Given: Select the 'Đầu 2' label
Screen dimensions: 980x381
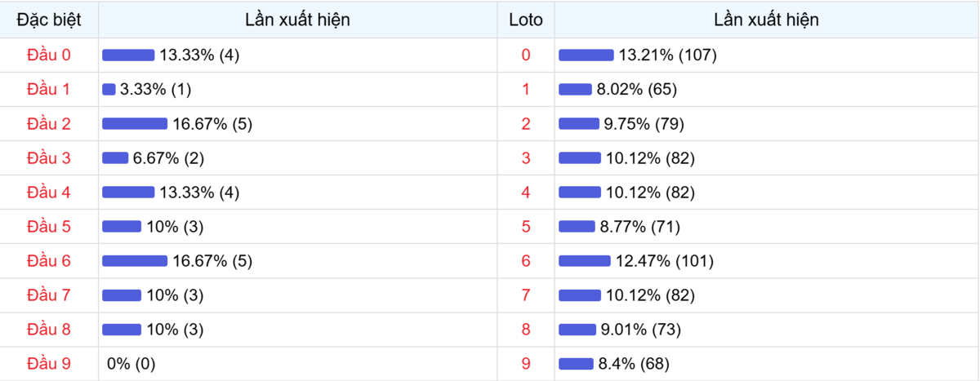Looking at the screenshot, I should click(x=49, y=124).
